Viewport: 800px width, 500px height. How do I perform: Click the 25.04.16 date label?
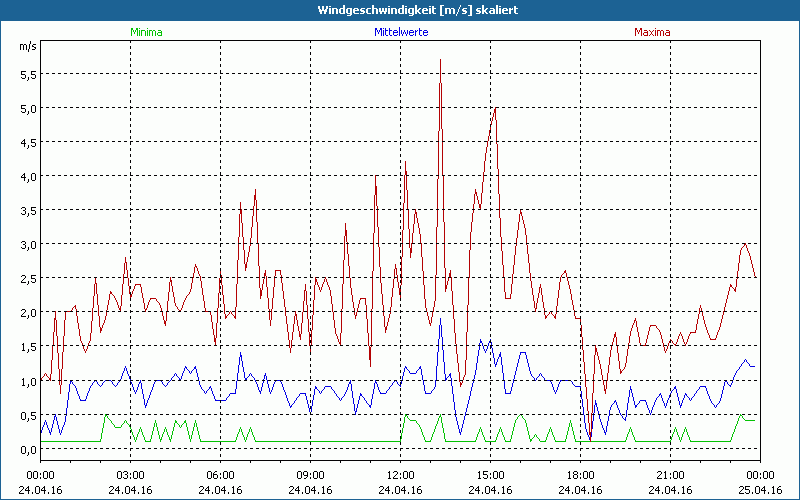click(x=760, y=490)
